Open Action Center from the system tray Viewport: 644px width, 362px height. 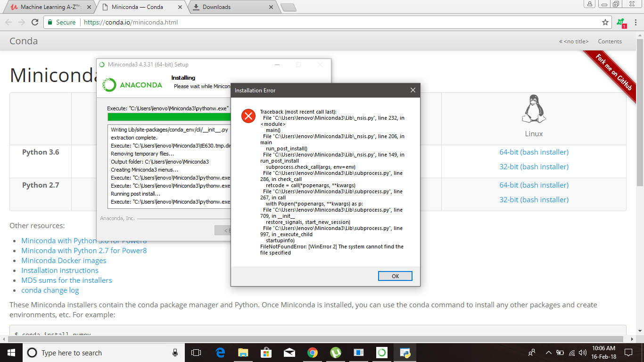point(628,352)
